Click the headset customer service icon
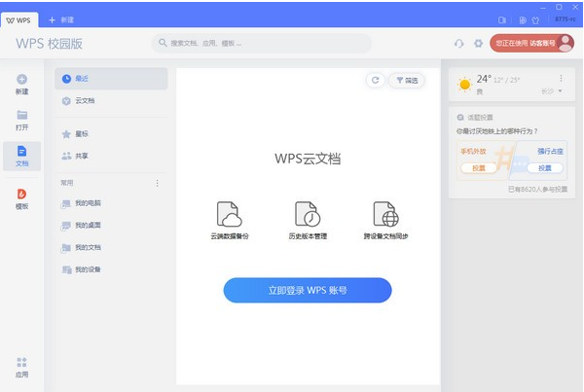 pyautogui.click(x=459, y=44)
